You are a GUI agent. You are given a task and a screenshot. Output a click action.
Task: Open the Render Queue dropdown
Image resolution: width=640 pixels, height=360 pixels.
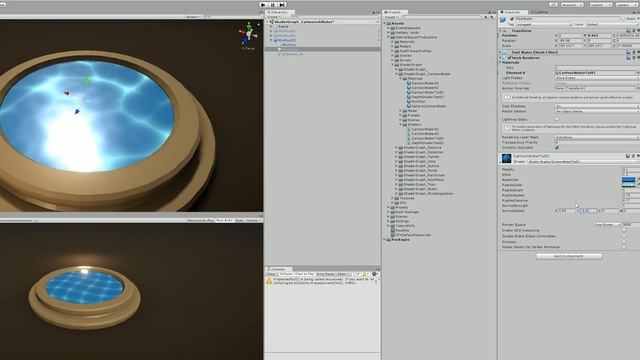click(x=607, y=224)
